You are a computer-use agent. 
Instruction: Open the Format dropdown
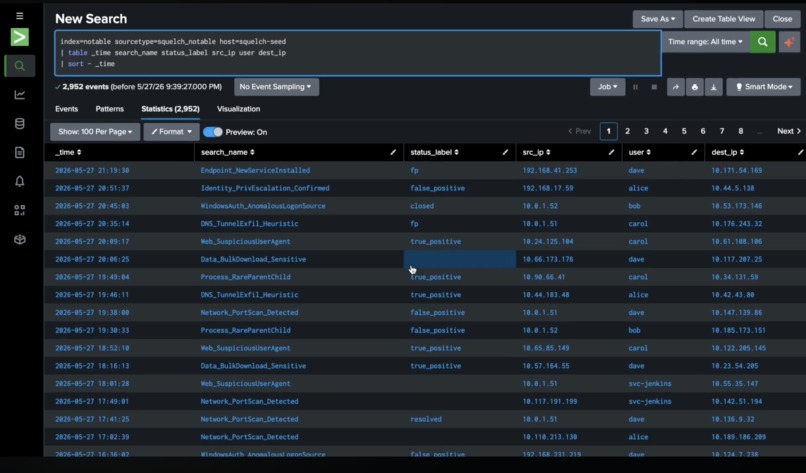tap(171, 132)
